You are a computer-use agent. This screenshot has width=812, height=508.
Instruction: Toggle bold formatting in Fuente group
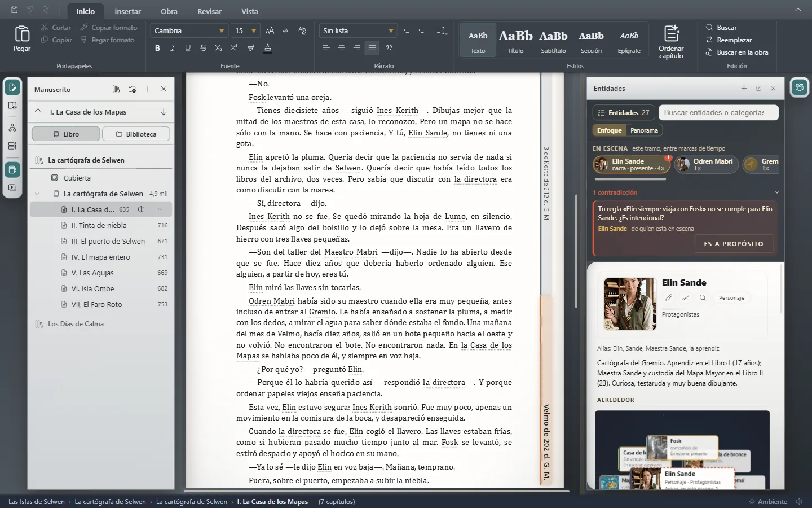[x=157, y=48]
